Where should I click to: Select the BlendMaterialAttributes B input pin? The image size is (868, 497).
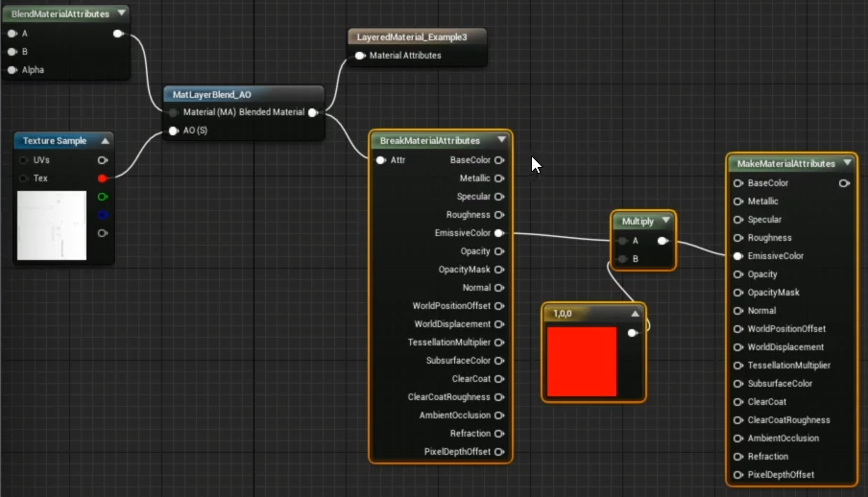[x=12, y=52]
